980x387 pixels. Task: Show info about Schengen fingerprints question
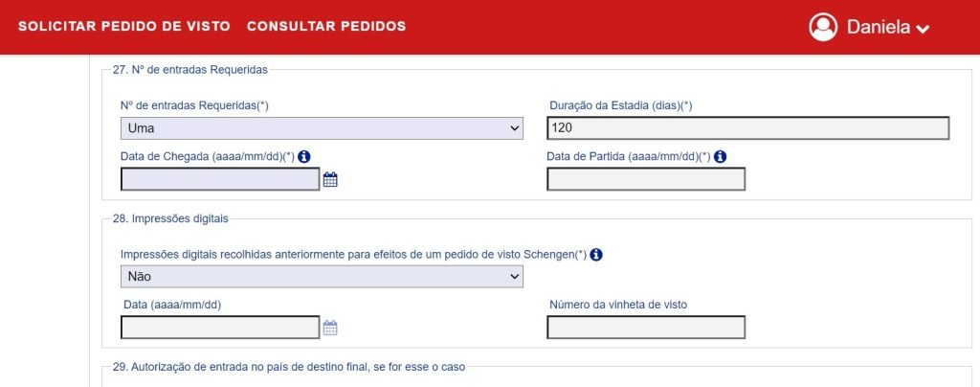tap(596, 255)
